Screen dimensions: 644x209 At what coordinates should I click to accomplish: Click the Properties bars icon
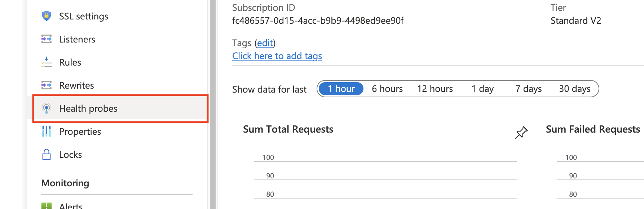click(47, 132)
